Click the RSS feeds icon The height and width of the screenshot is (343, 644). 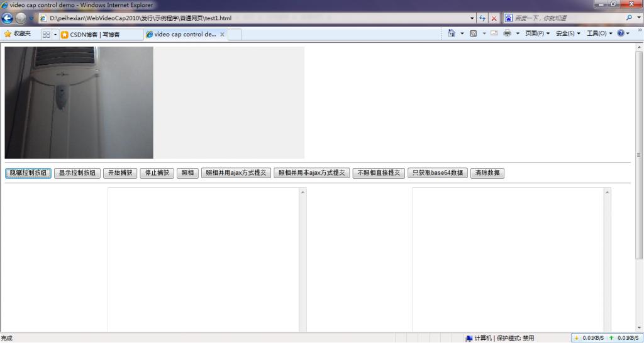[x=473, y=33]
